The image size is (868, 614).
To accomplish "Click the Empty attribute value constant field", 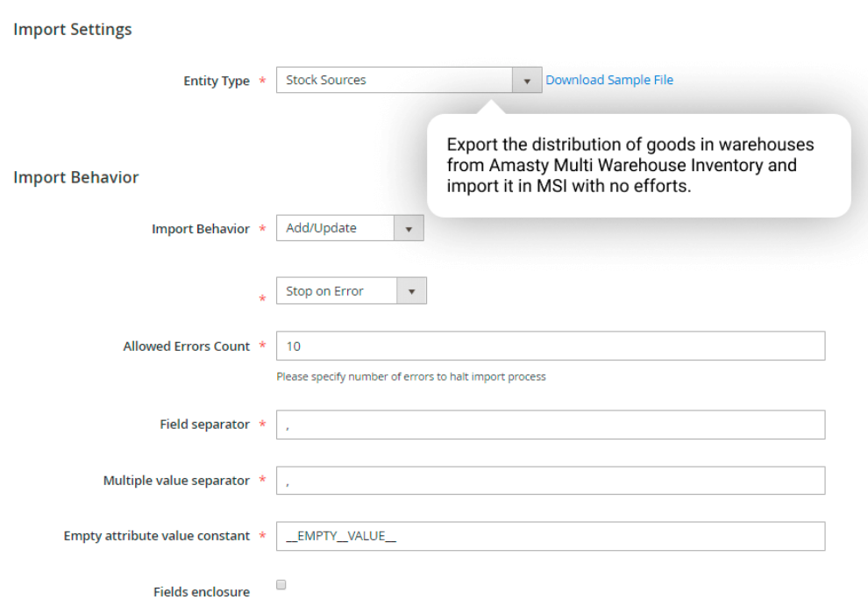I will pyautogui.click(x=550, y=536).
